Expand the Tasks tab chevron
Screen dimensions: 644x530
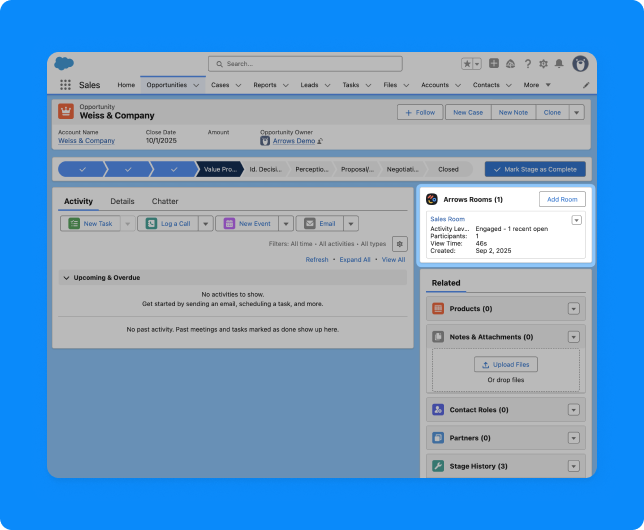click(368, 85)
